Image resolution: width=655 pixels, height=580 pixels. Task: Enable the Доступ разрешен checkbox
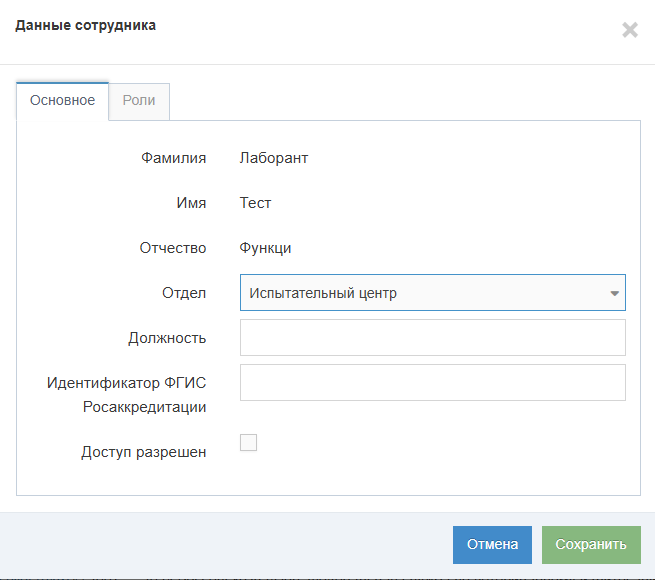coord(249,442)
